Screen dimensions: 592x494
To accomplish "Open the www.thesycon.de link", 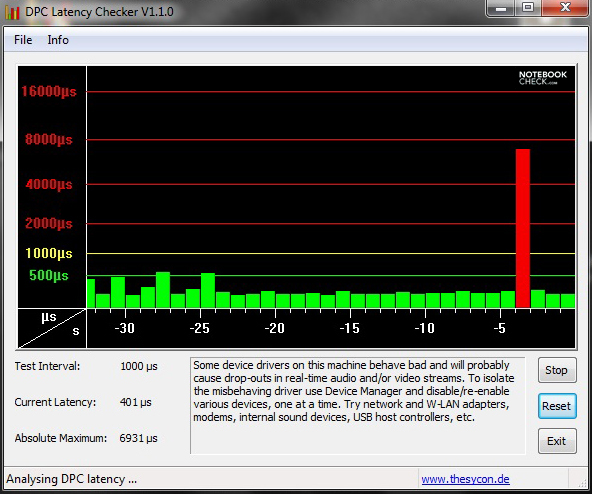I will 466,479.
